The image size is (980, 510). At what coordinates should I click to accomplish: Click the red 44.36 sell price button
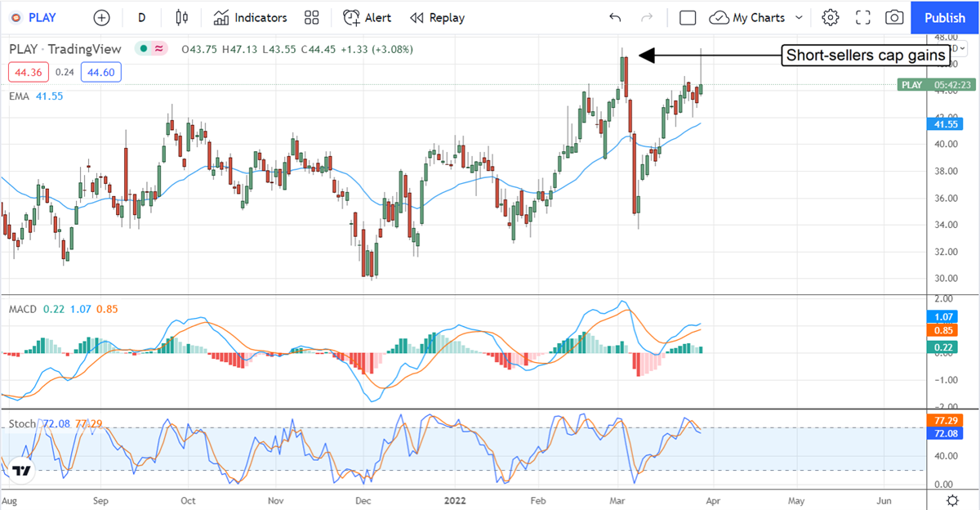[29, 72]
